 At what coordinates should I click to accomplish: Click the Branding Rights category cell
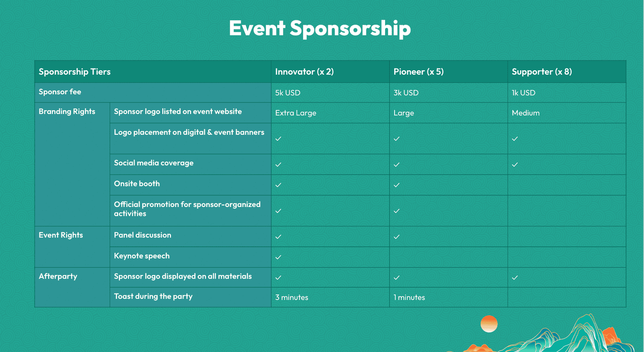coord(67,112)
